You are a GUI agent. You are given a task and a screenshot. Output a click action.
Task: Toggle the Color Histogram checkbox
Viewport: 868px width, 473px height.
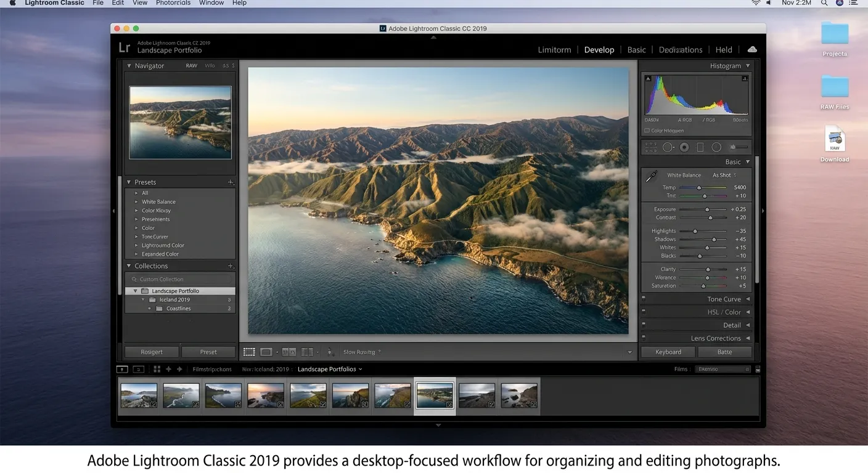647,131
